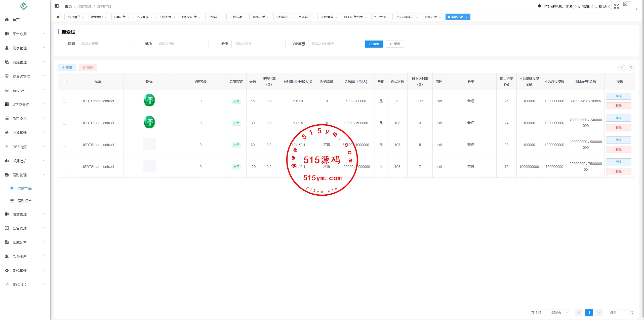Screen dimensions: 644x320
Task: Click the table refresh icon
Action: point(631,67)
